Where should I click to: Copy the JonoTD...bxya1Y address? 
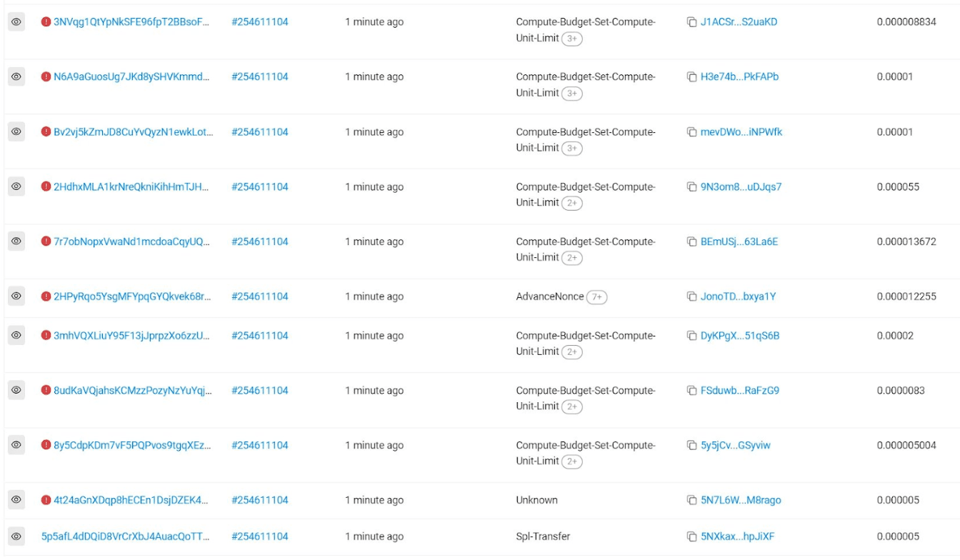pyautogui.click(x=691, y=296)
